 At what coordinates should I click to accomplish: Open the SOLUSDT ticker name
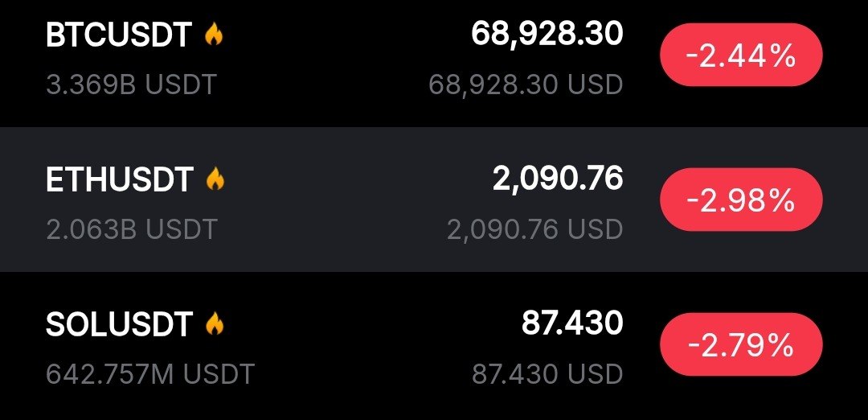pos(119,325)
